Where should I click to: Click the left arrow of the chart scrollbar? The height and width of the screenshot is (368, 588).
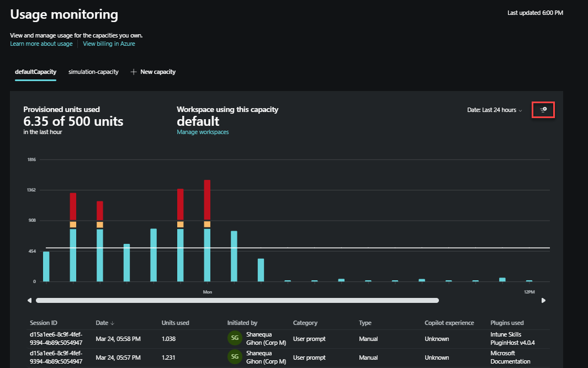coord(29,300)
